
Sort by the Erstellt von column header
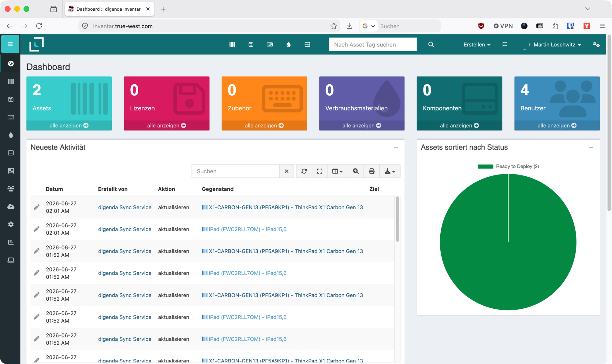113,189
